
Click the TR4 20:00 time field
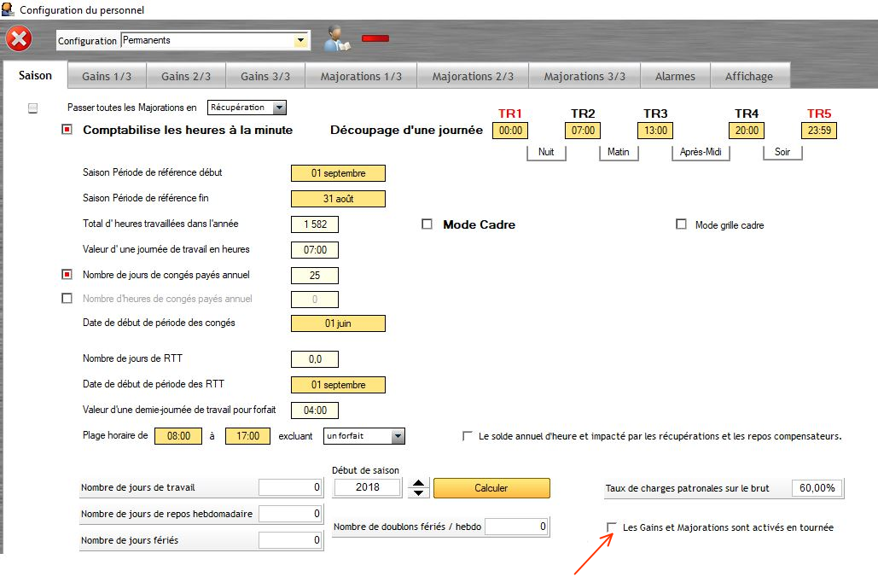(x=747, y=131)
